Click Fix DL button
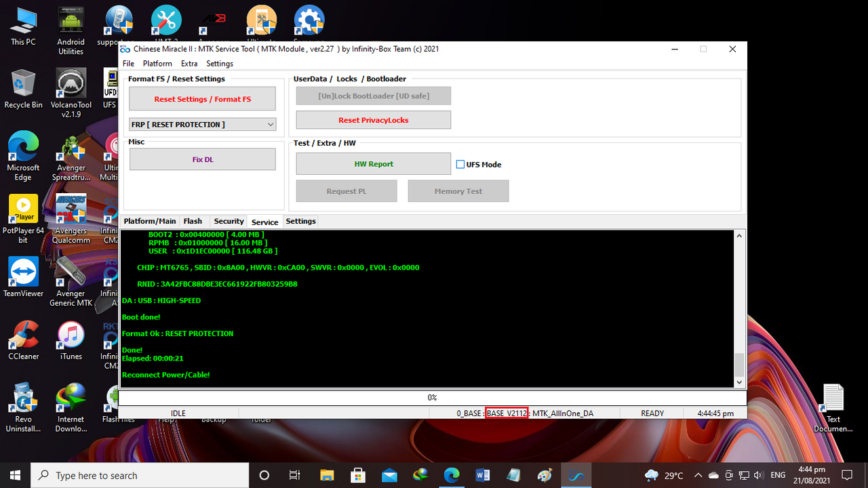The height and width of the screenshot is (488, 868). [202, 159]
